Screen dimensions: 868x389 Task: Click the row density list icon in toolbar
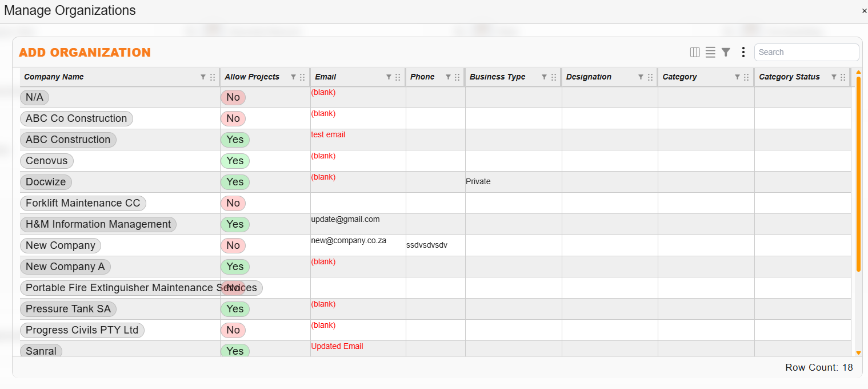[710, 51]
